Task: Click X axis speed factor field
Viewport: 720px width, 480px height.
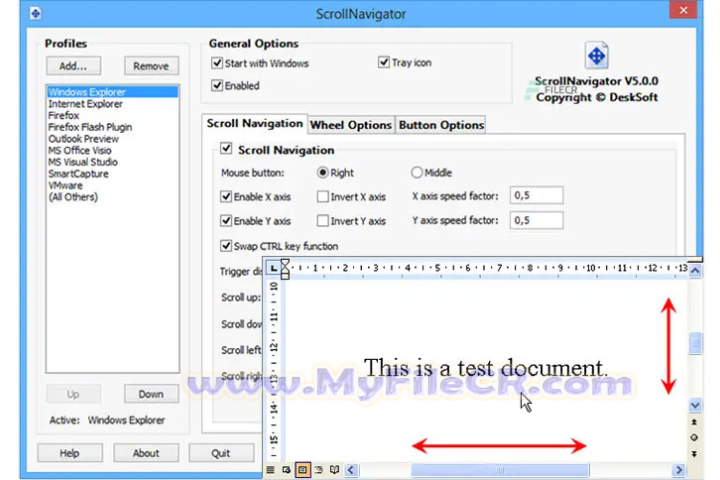Action: click(x=536, y=195)
